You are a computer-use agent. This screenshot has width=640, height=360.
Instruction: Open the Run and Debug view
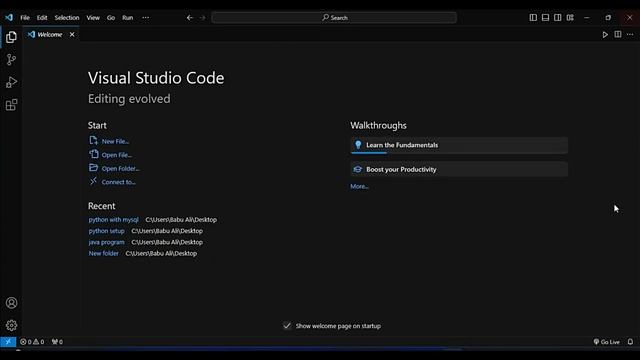(11, 82)
